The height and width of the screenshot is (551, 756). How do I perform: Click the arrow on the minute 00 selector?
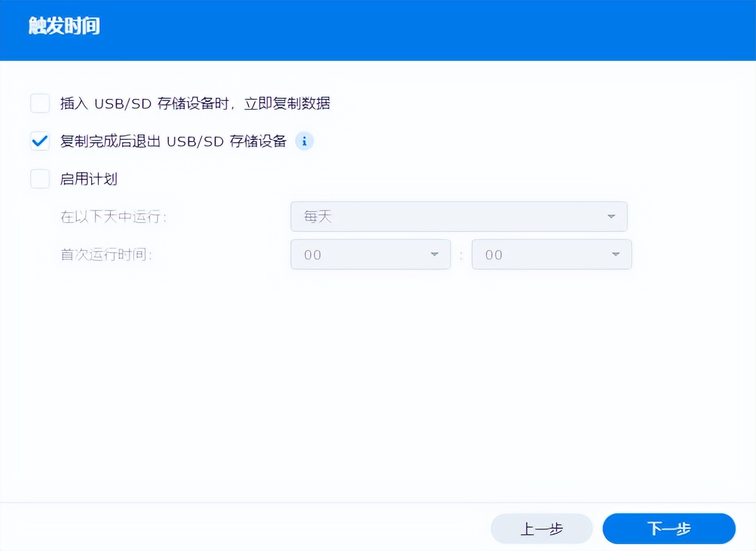tap(616, 254)
